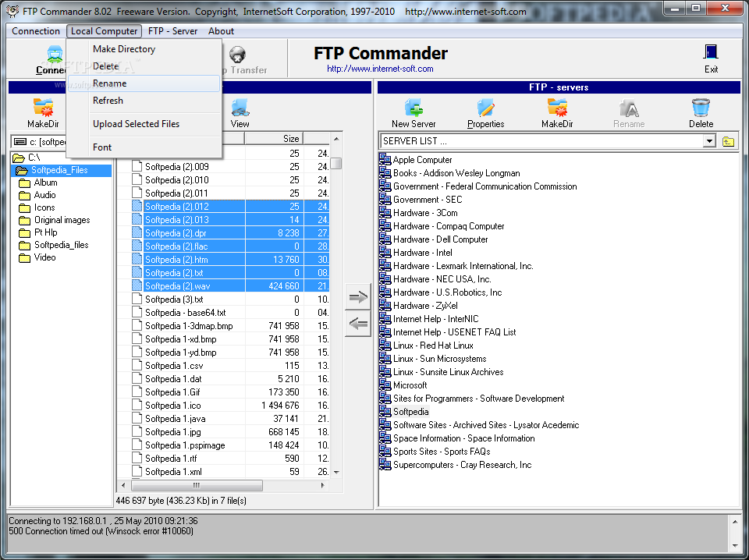This screenshot has height=560, width=749.
Task: Open the SERVER LIST dropdown arrow
Action: [x=709, y=141]
